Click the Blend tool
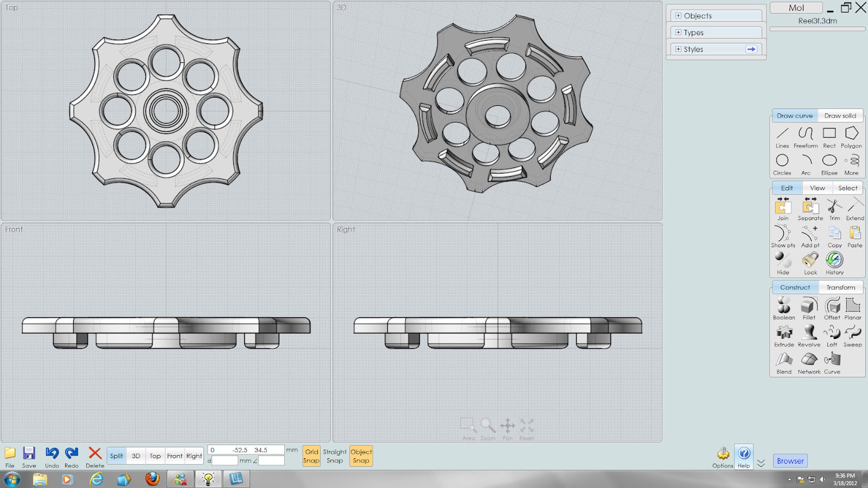Screen dimensions: 868x488 click(784, 363)
